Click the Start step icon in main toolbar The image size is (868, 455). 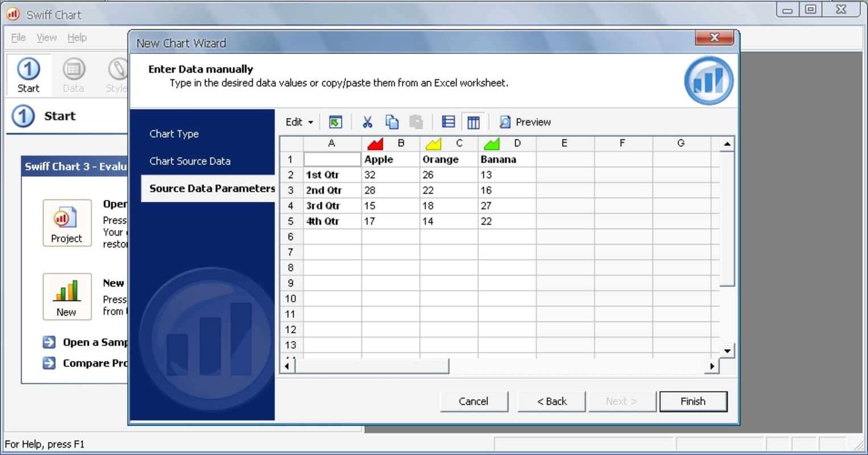[28, 75]
